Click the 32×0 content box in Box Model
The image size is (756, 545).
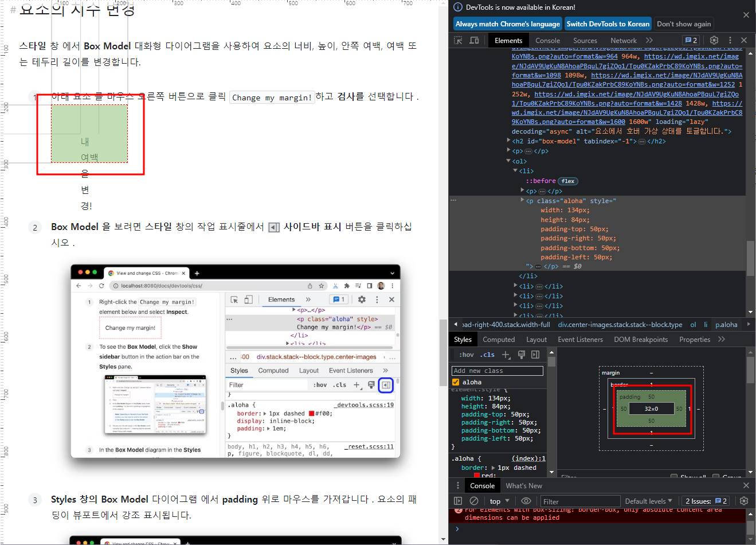651,408
